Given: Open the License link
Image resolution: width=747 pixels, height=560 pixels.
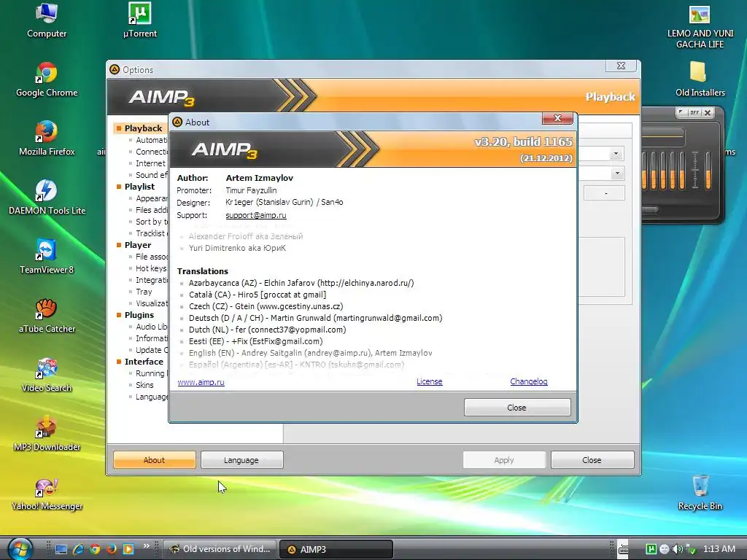Looking at the screenshot, I should [429, 381].
